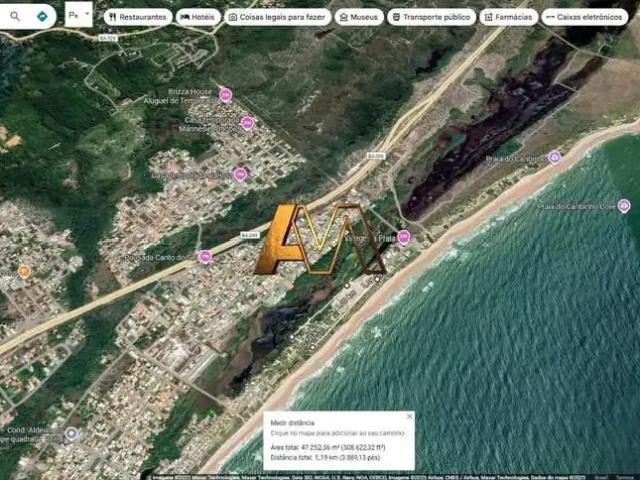640x480 pixels.
Task: Open the Praia do Cardoso pin
Action: coord(555,158)
